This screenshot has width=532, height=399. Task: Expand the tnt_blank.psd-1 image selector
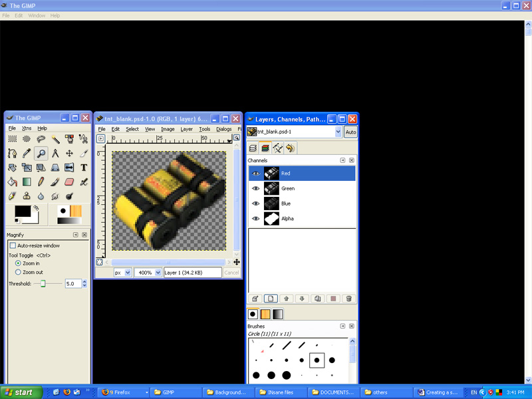[338, 132]
